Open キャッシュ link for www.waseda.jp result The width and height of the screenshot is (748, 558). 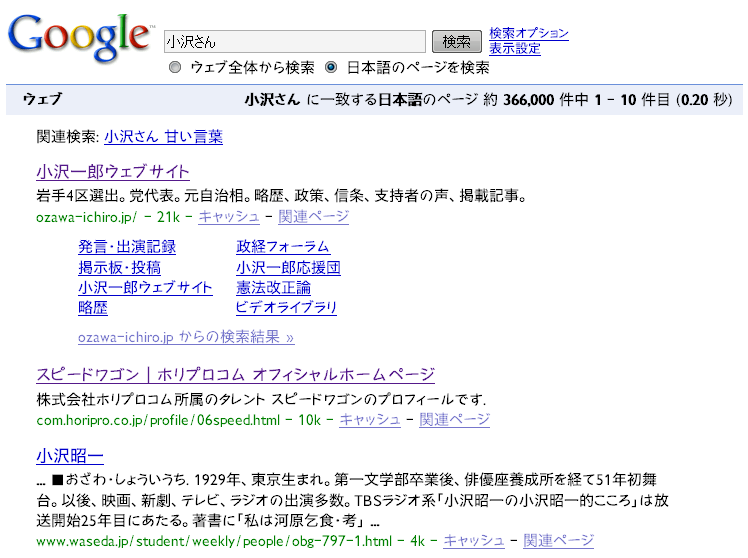tap(474, 541)
